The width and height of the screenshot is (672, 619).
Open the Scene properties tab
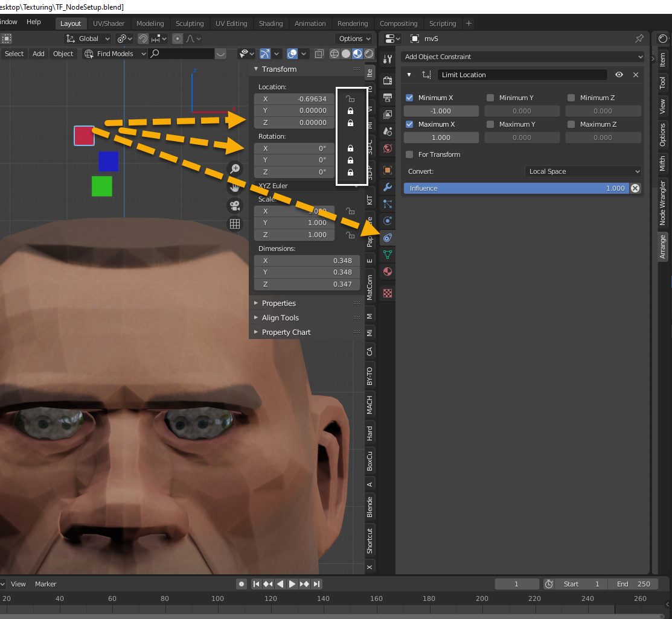pyautogui.click(x=388, y=132)
